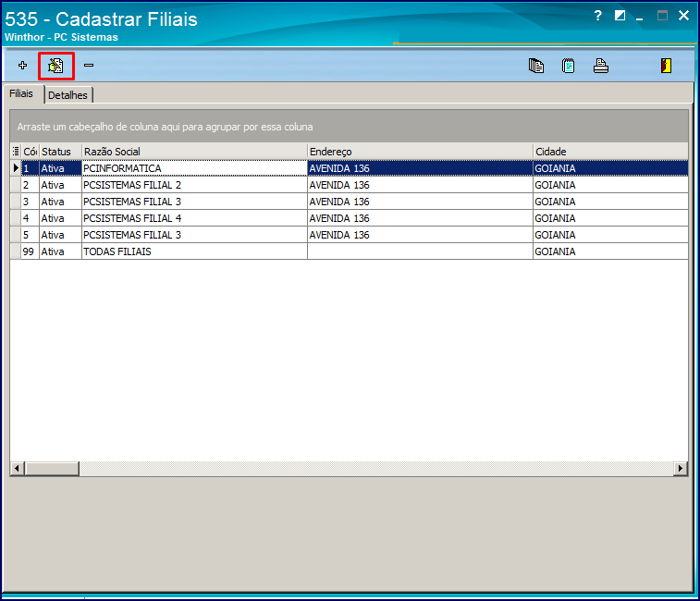Sort by Cidade column header
700x601 pixels.
610,152
